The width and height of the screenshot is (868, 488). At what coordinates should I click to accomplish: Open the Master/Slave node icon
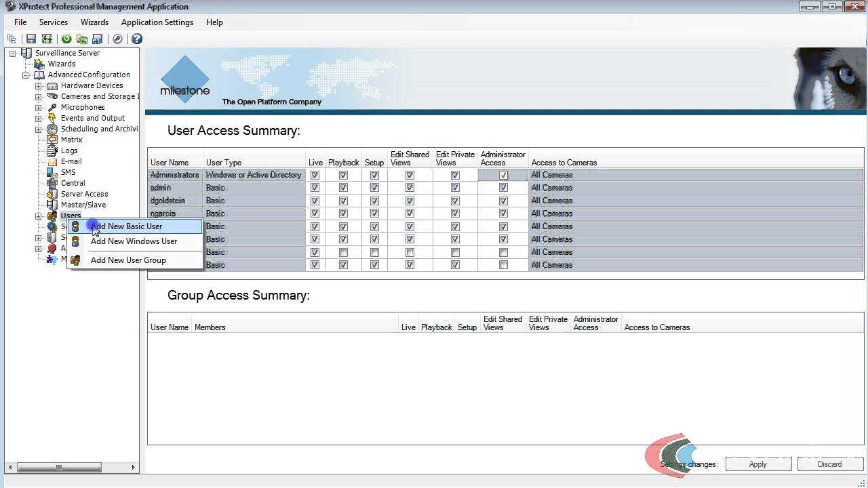point(52,205)
